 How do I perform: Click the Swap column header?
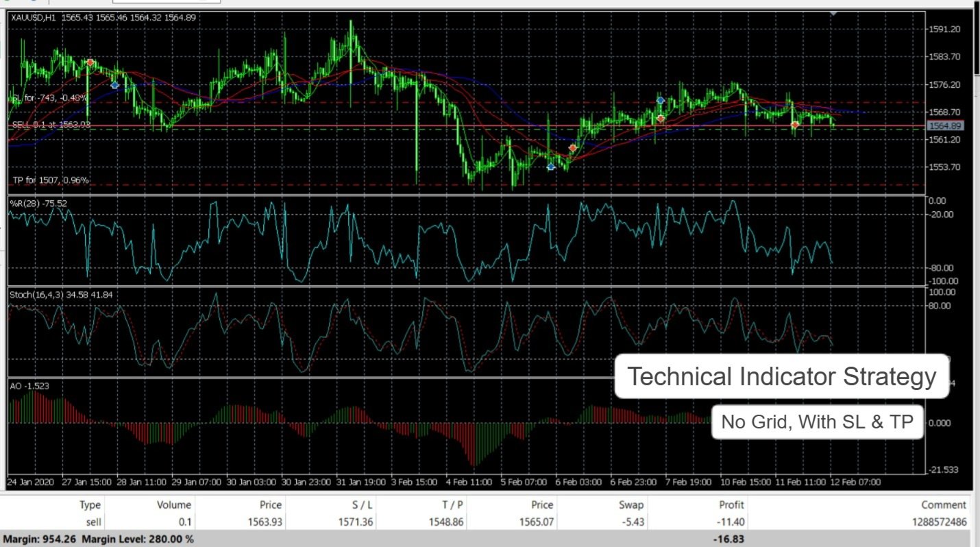click(x=630, y=505)
